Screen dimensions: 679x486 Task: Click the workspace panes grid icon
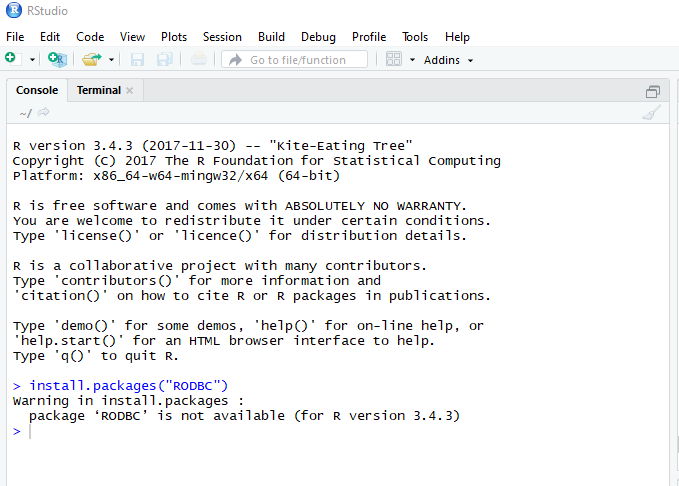point(394,59)
